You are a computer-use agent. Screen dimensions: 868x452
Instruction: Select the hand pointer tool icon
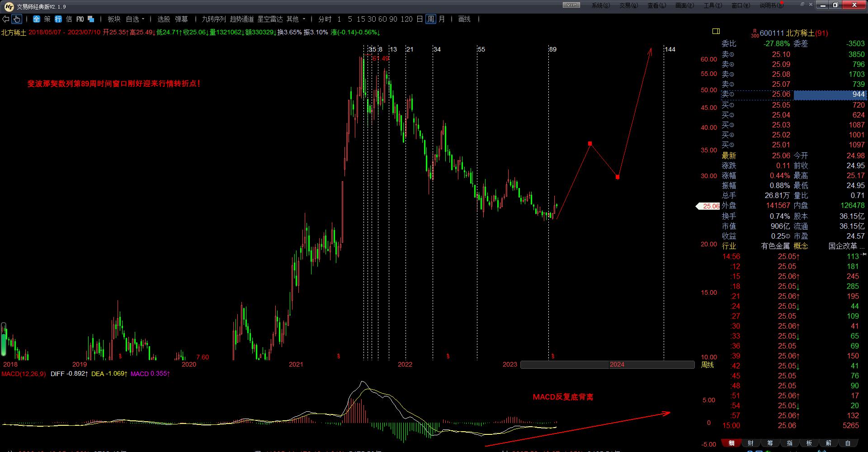(17, 19)
